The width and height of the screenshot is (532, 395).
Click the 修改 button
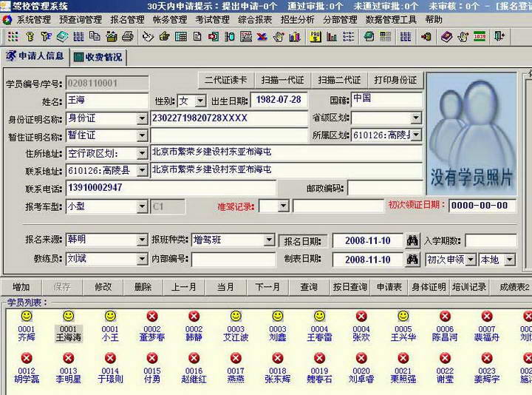click(103, 287)
